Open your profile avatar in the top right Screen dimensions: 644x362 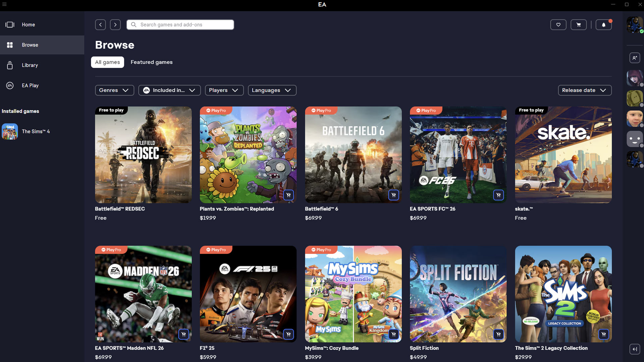(634, 25)
